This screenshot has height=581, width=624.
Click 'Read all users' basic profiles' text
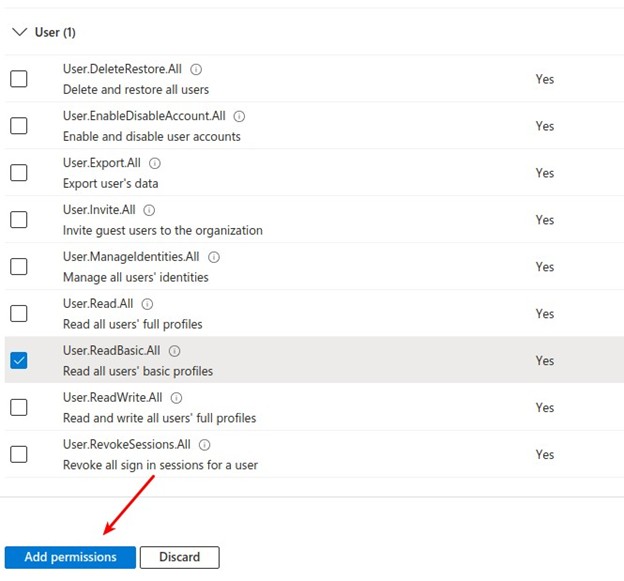point(138,371)
